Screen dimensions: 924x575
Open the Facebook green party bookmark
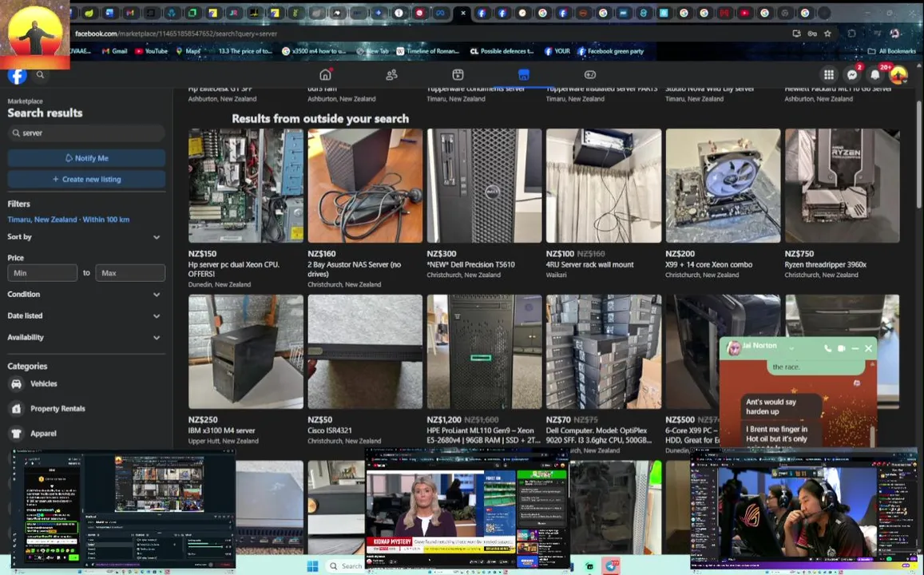point(610,51)
